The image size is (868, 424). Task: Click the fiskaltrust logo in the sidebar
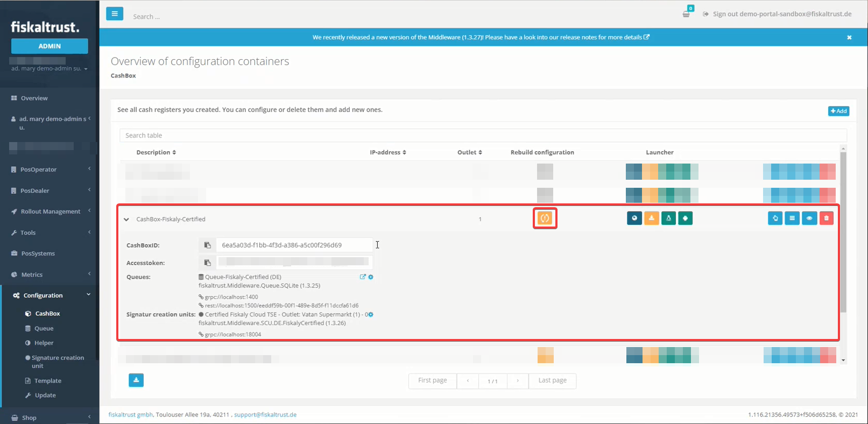pyautogui.click(x=45, y=27)
